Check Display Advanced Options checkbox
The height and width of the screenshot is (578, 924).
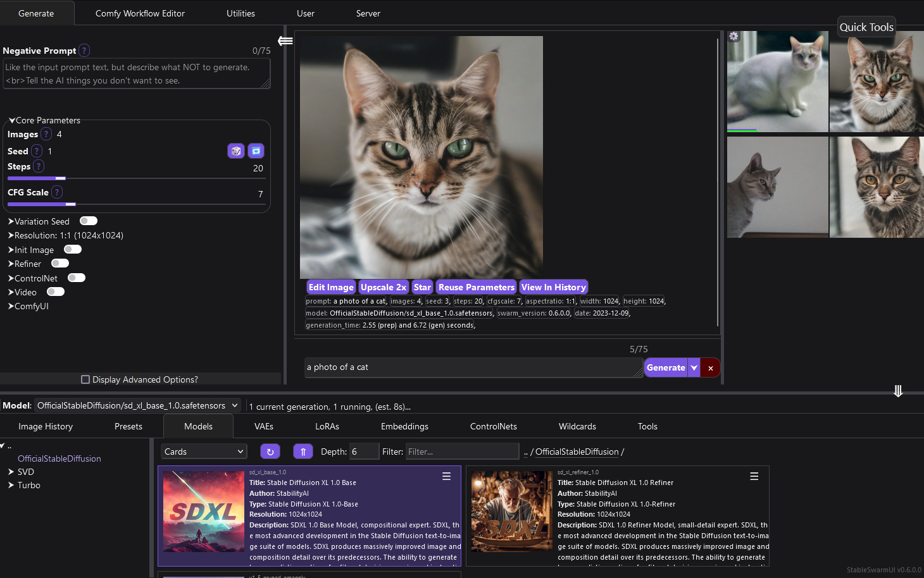pyautogui.click(x=85, y=379)
